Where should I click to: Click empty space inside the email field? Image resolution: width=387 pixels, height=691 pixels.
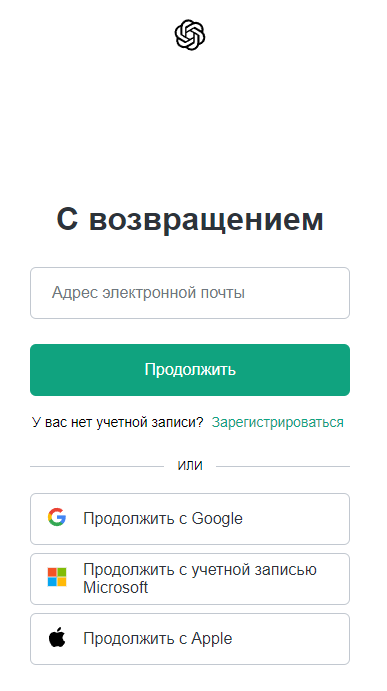coord(300,293)
